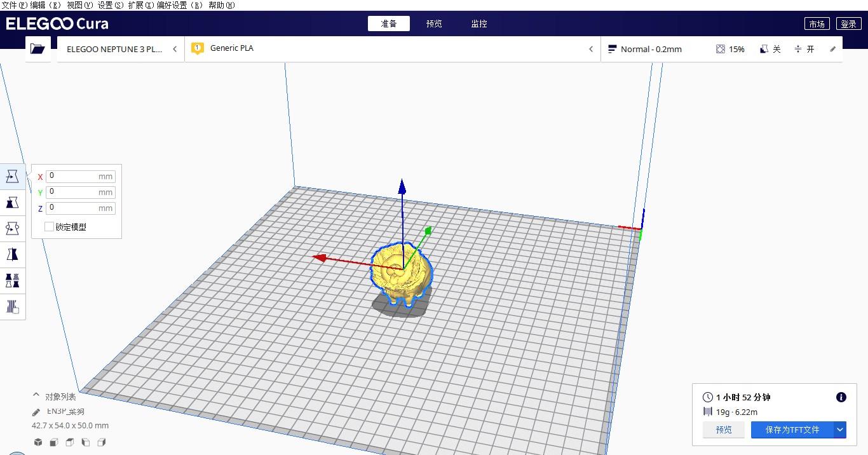
Task: Select the support blocker tool
Action: (x=13, y=307)
